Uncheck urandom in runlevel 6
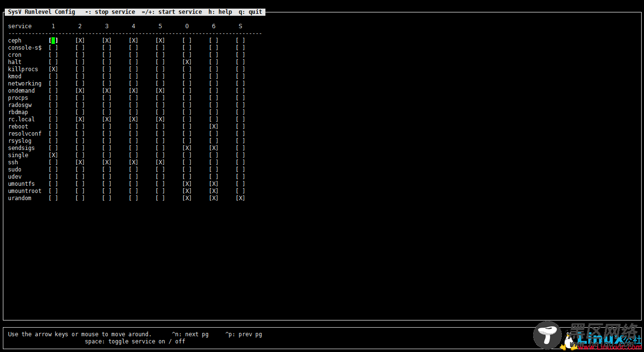Image resolution: width=644 pixels, height=352 pixels. point(214,198)
